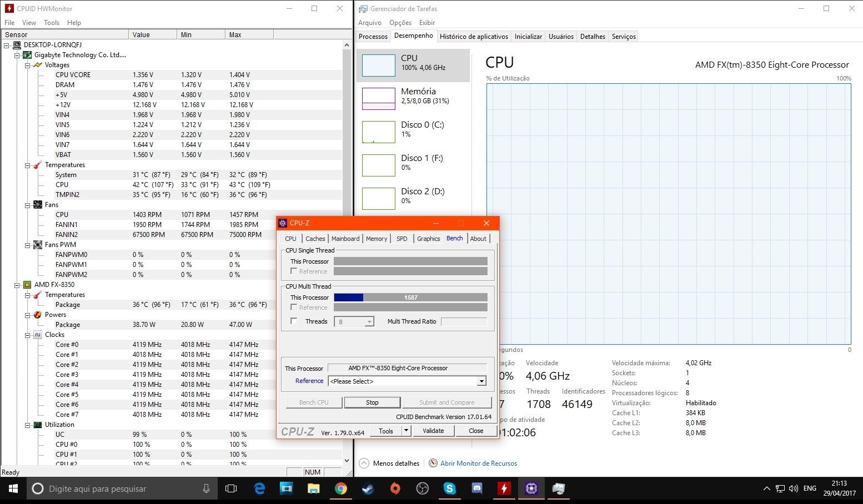
Task: Click the HWMonitor vertical scrollbar down arrow
Action: tap(347, 461)
